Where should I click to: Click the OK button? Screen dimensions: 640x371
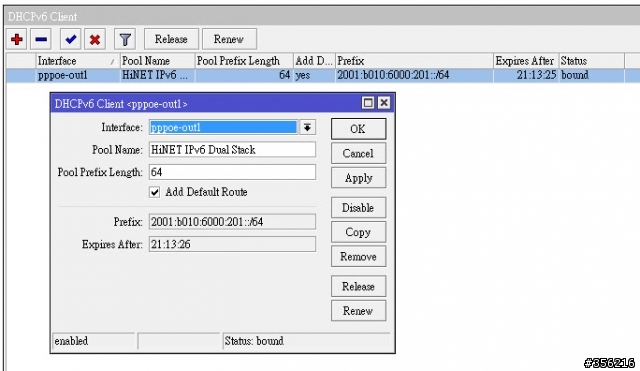click(358, 129)
